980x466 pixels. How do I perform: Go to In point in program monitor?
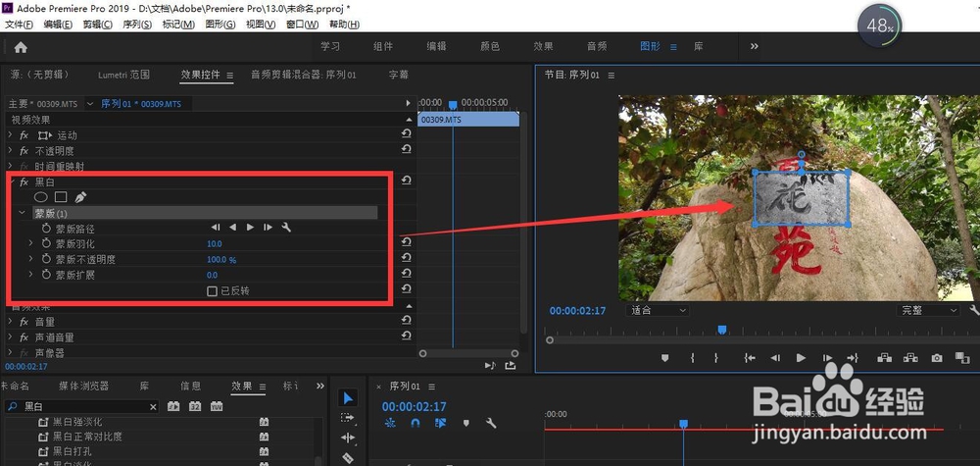(x=750, y=358)
